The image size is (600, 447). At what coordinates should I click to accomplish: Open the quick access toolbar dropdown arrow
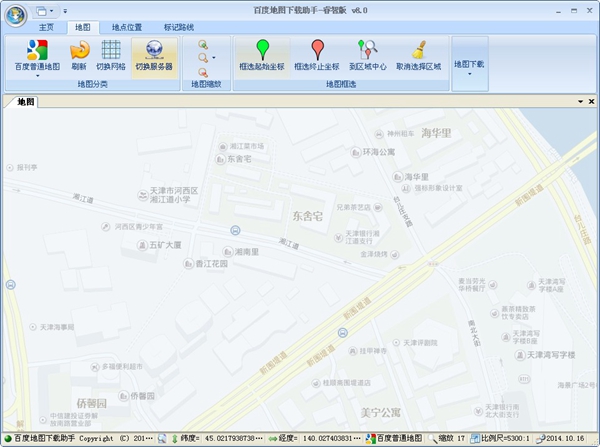65,11
